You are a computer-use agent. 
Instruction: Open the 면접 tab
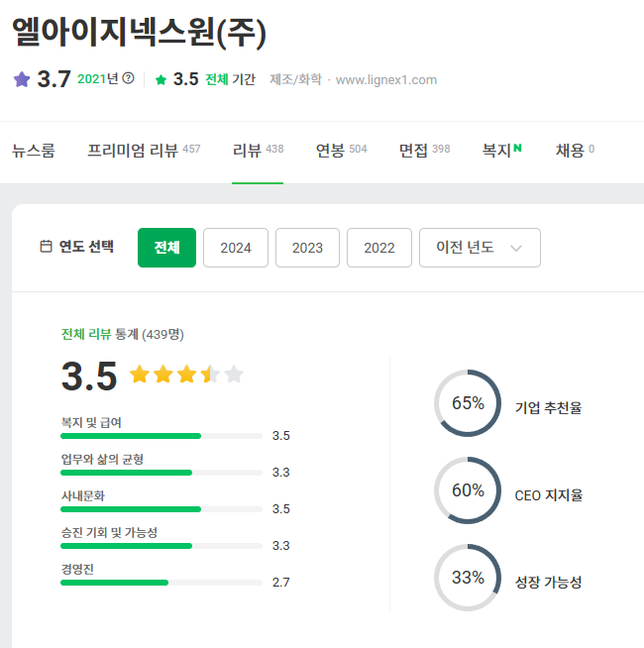[x=424, y=151]
